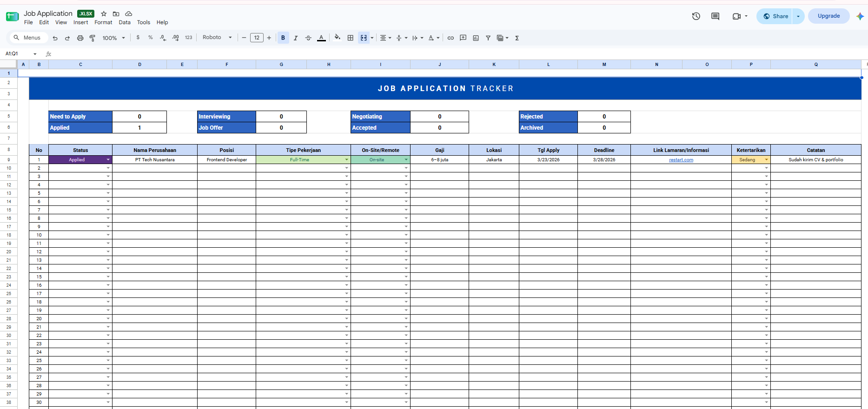The height and width of the screenshot is (409, 868).
Task: Open the text color picker
Action: (321, 38)
